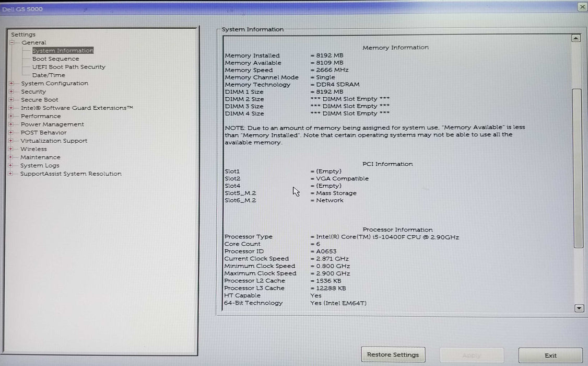Open UEFI Boot Path Security
588x366 pixels.
pyautogui.click(x=68, y=67)
